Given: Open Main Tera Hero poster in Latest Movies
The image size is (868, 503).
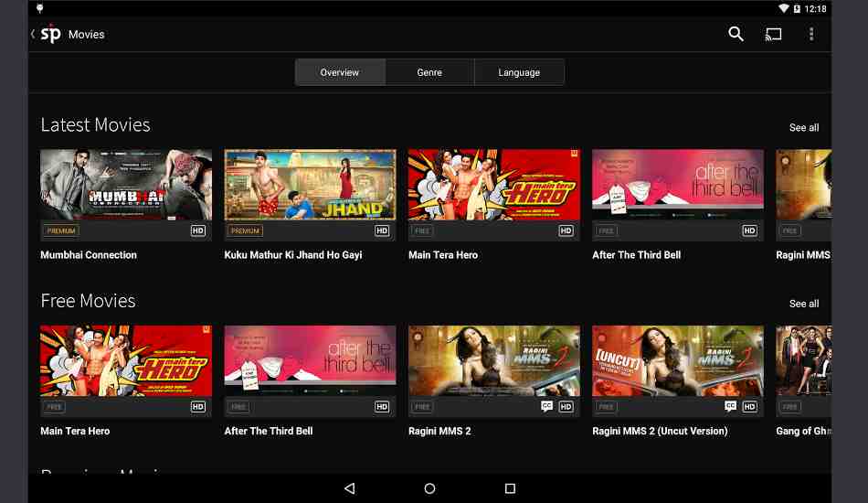Looking at the screenshot, I should [x=493, y=185].
